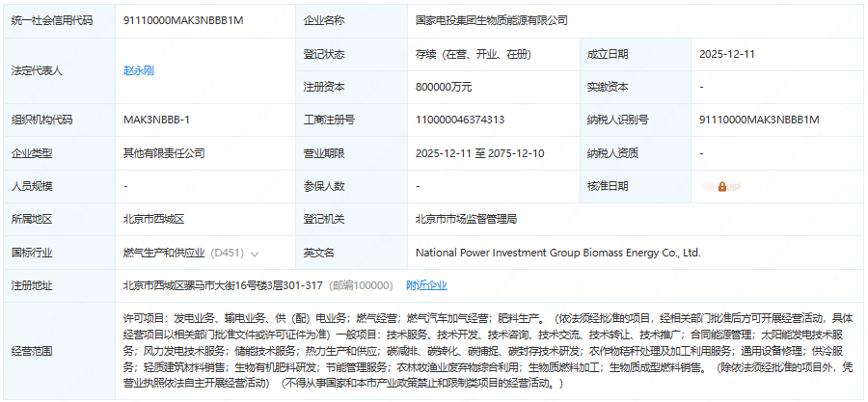The image size is (868, 402).
Task: Click the registered address in 北京市西城区骡马市大街
Action: click(224, 285)
